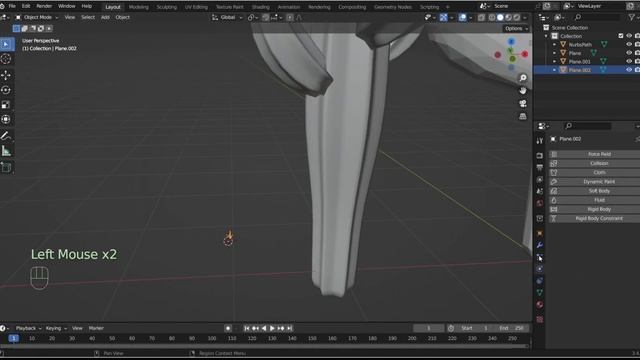Open the timeline Keying dropdown
640x360 pixels.
click(56, 328)
